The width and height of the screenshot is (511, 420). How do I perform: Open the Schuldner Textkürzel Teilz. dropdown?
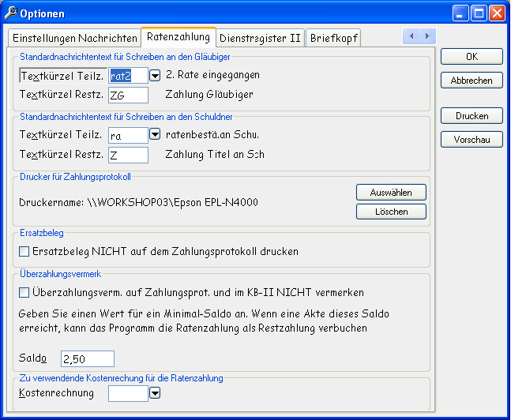[x=155, y=136]
